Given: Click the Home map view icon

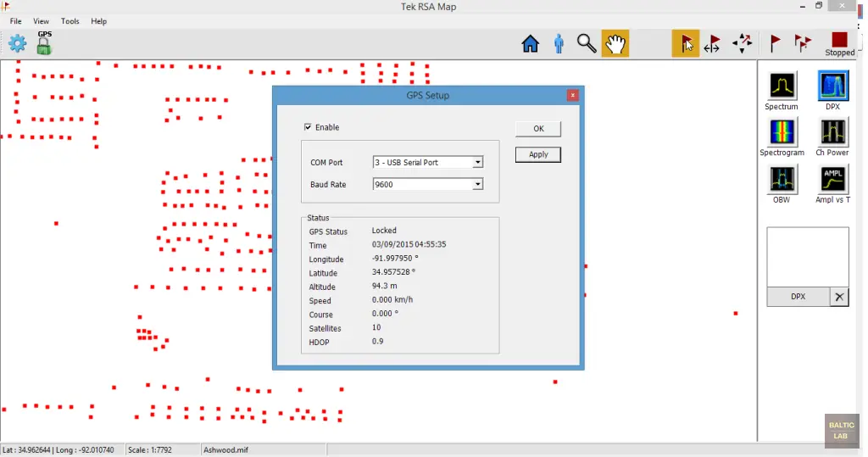Looking at the screenshot, I should tap(531, 43).
